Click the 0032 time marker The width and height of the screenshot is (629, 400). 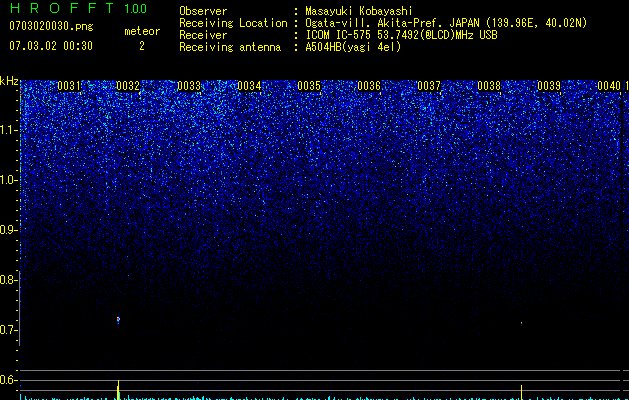pyautogui.click(x=128, y=86)
